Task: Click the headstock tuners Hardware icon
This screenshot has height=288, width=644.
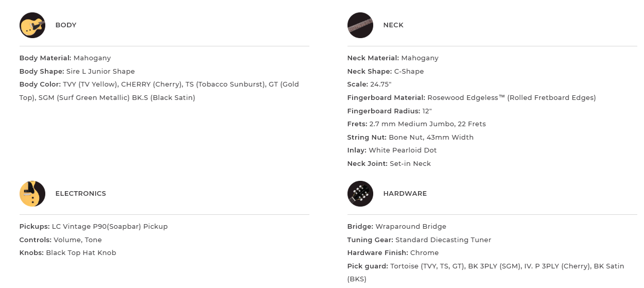Action: click(360, 194)
